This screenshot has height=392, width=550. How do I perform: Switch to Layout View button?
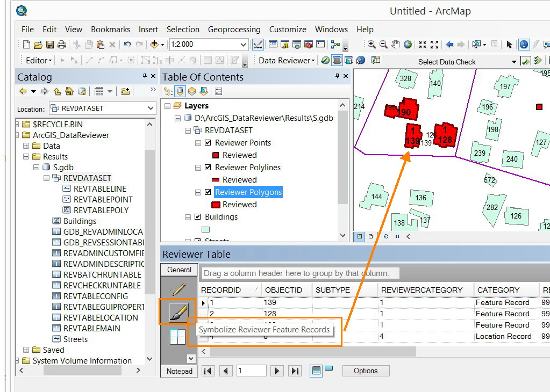tap(371, 236)
